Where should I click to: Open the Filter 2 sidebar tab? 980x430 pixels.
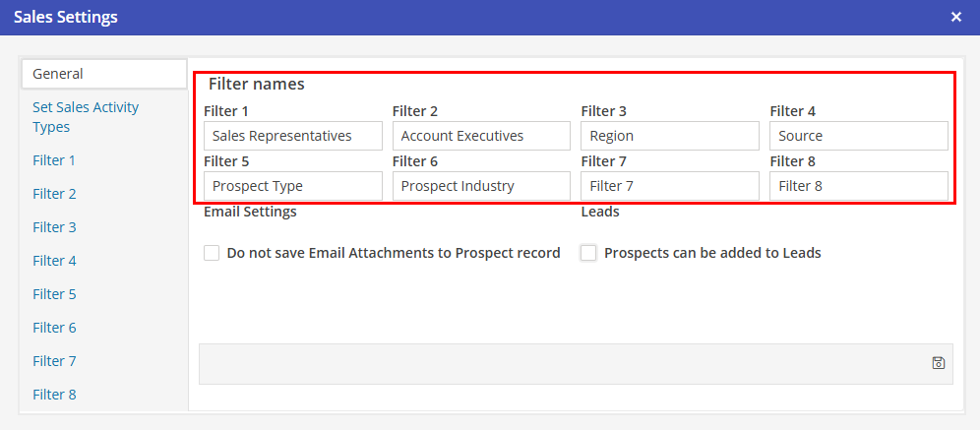54,194
